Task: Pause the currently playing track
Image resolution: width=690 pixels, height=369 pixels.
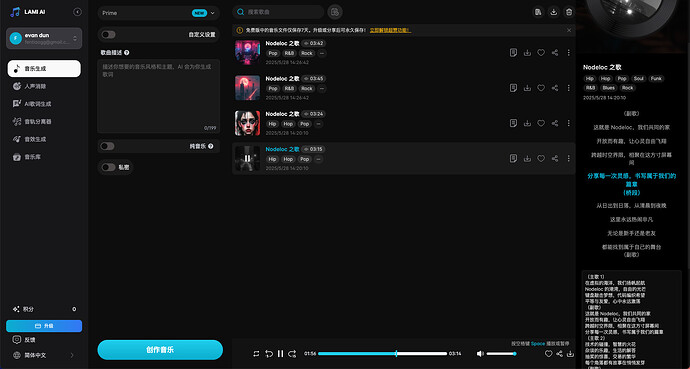Action: pos(280,354)
